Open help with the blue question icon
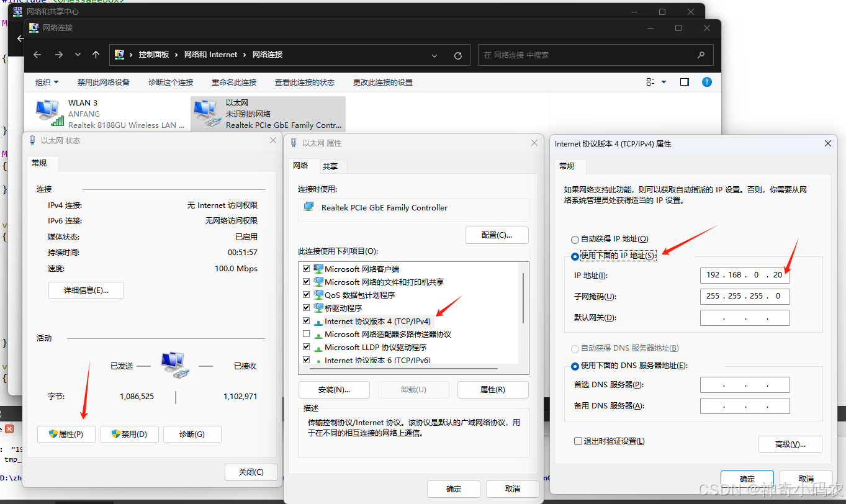 tap(706, 82)
